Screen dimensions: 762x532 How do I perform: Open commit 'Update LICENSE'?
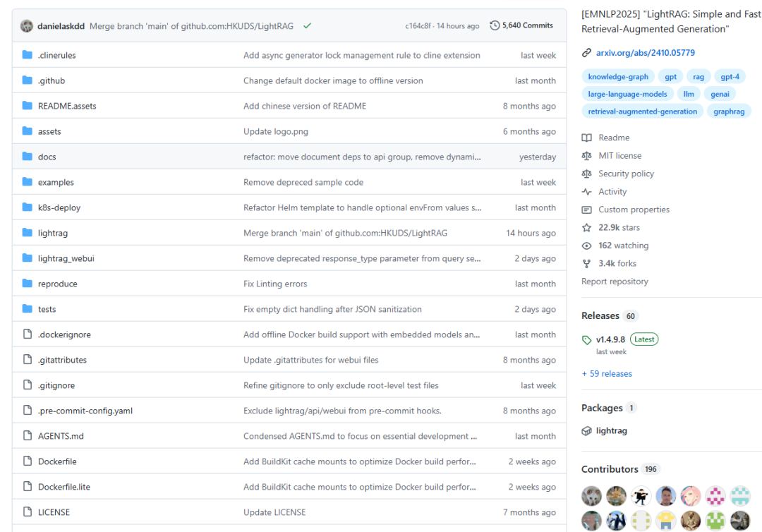[x=274, y=512]
